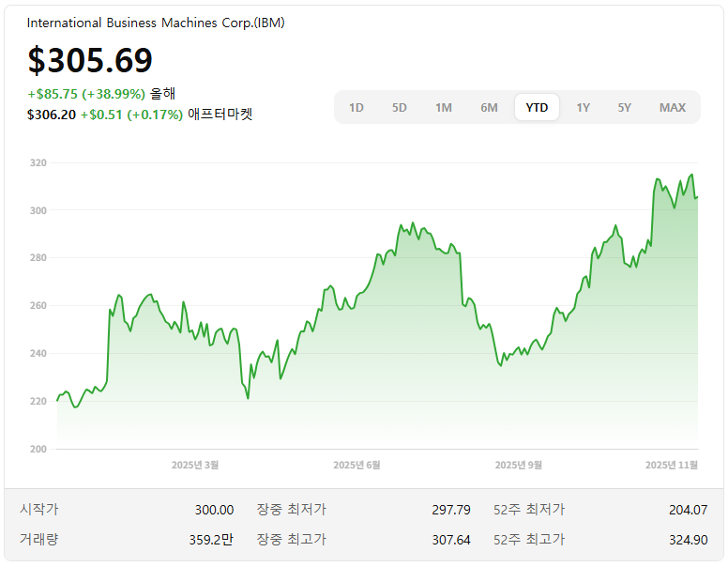Click the 2025년 11월 axis label
The width and height of the screenshot is (728, 567).
(x=672, y=465)
